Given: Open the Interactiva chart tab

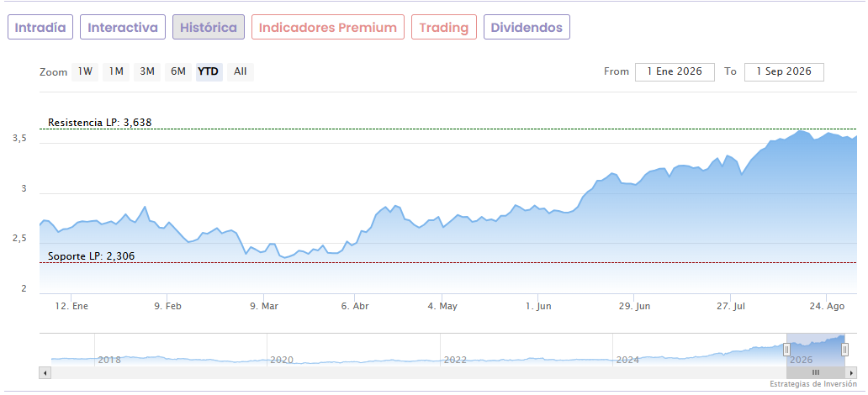Looking at the screenshot, I should [x=123, y=27].
